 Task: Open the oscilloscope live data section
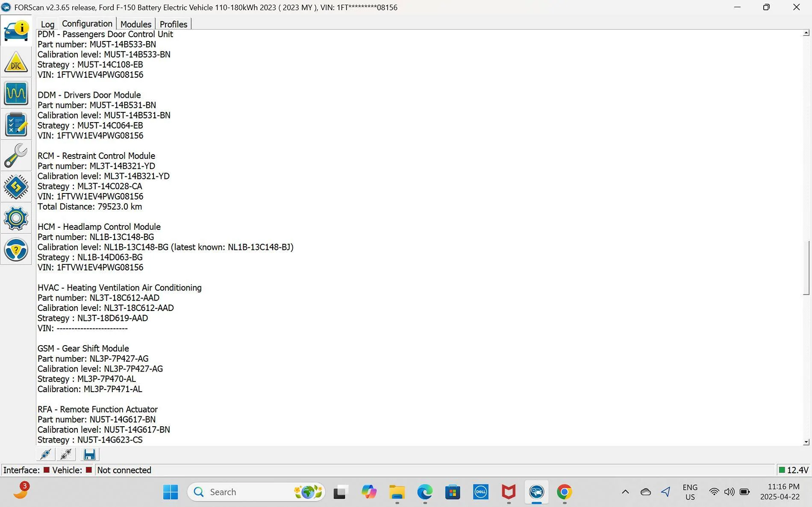click(x=16, y=93)
